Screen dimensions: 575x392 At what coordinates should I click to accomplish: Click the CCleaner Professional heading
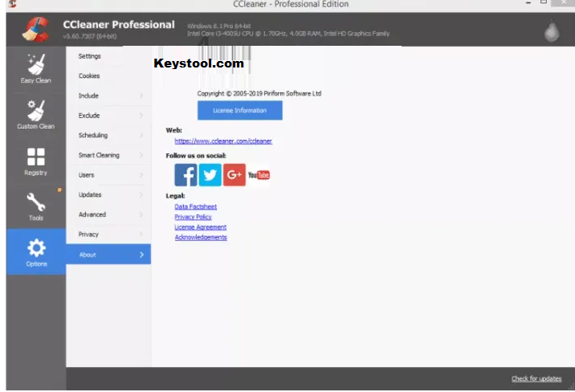tap(119, 25)
